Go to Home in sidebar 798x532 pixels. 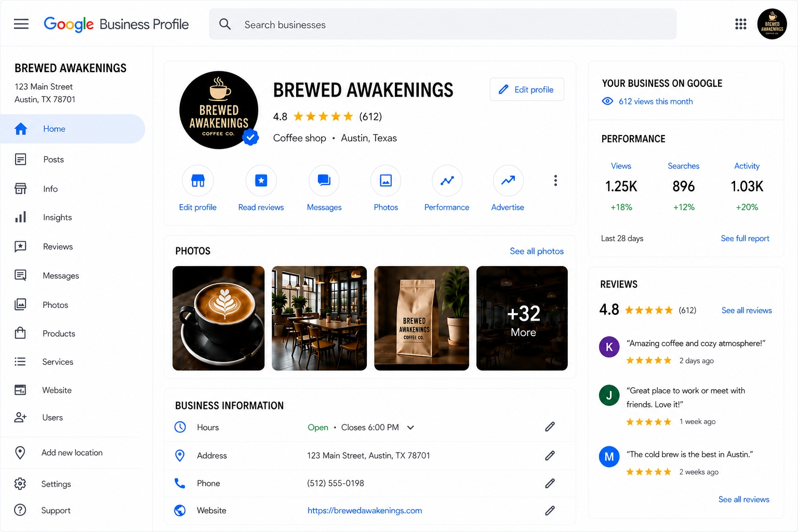(73, 129)
